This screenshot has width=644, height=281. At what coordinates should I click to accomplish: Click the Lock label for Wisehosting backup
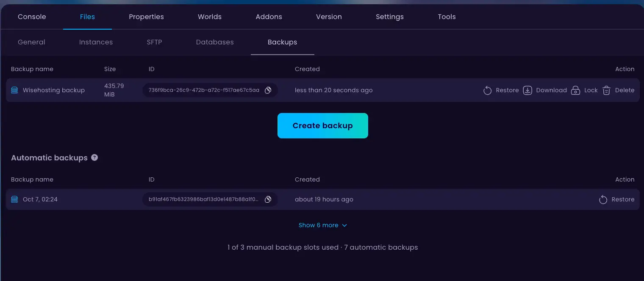(591, 90)
